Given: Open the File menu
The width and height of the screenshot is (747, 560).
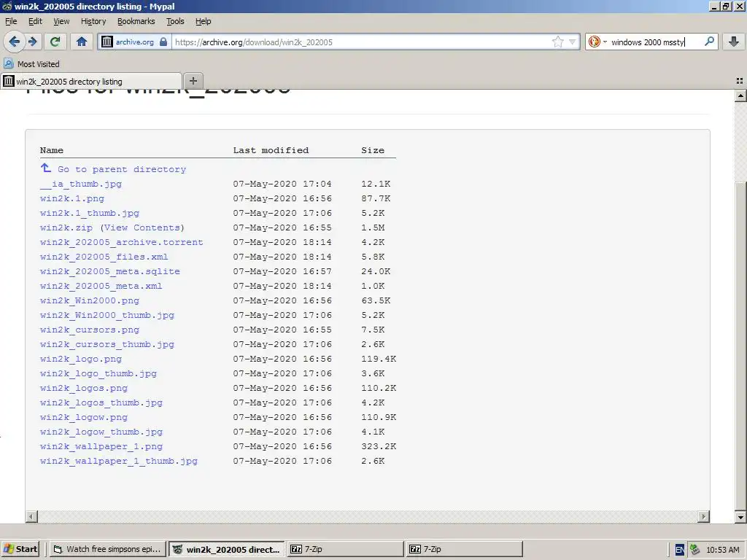Looking at the screenshot, I should pos(11,21).
